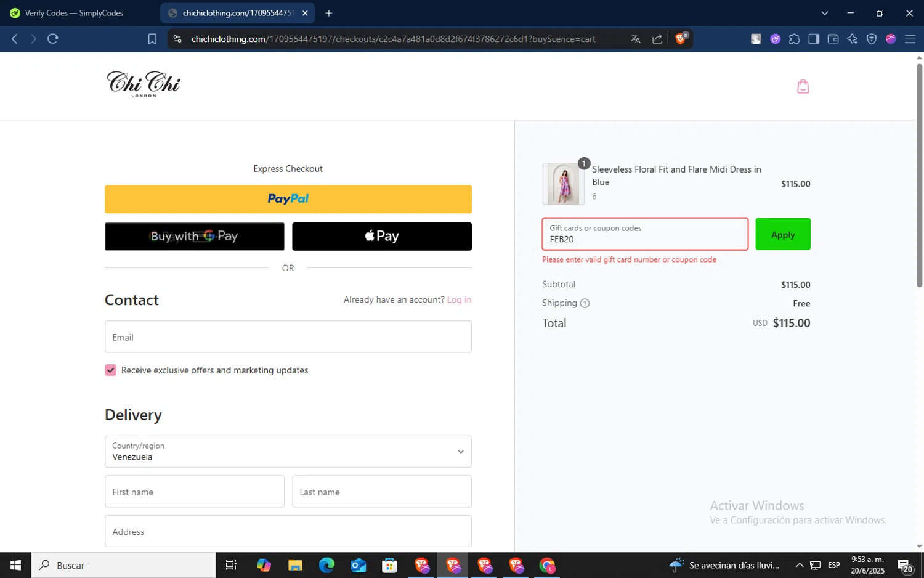The image size is (924, 578).
Task: Click the First name field
Action: (x=195, y=492)
